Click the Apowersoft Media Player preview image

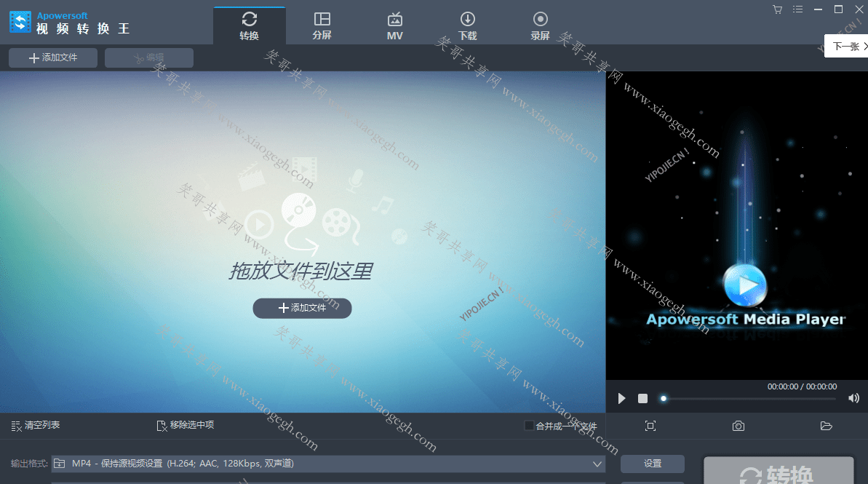737,226
